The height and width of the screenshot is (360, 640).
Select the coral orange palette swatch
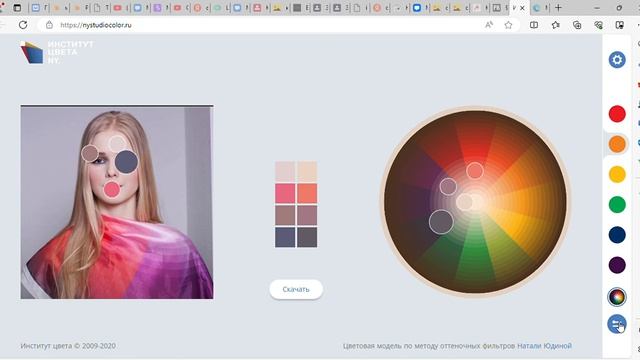pos(307,193)
